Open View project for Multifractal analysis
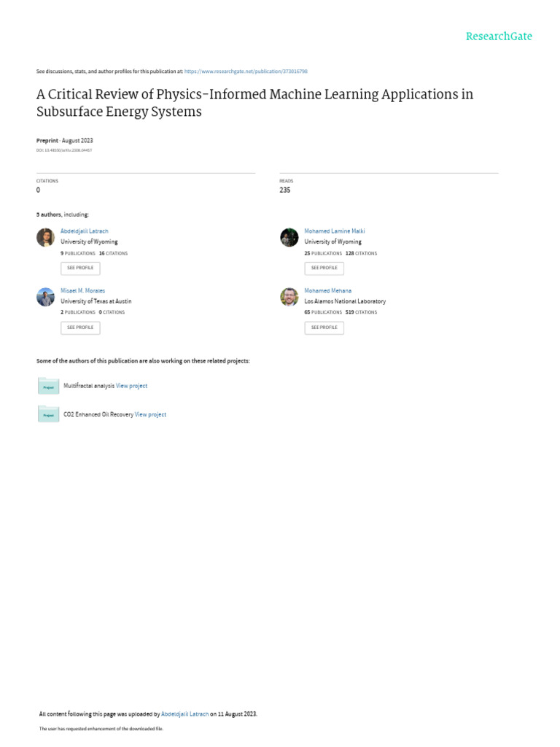The width and height of the screenshot is (560, 747). (131, 386)
